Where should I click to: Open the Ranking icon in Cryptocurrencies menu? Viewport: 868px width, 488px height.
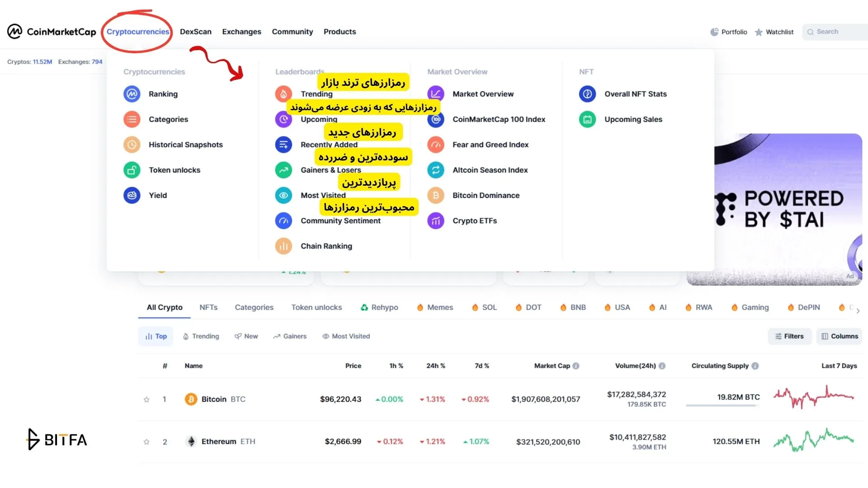click(132, 94)
